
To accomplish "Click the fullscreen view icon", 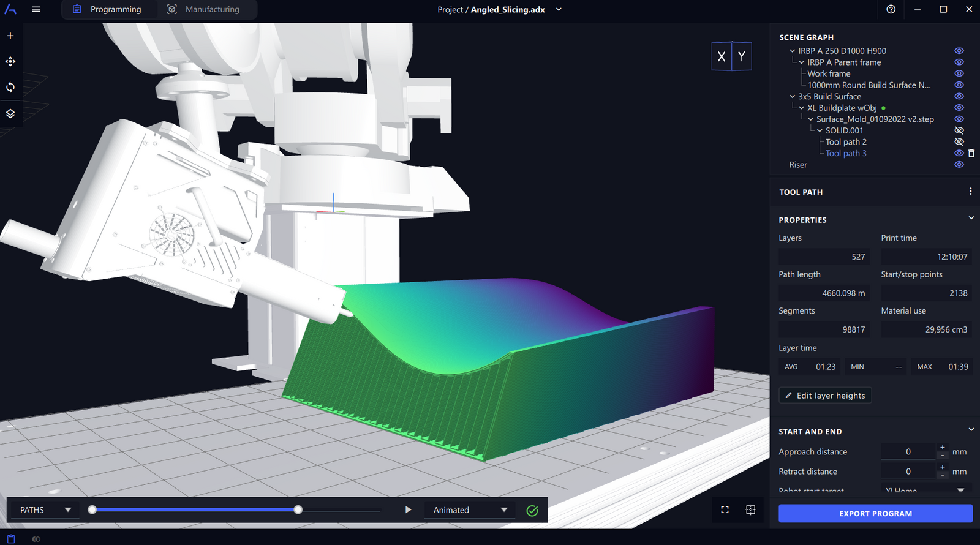I will 725,510.
